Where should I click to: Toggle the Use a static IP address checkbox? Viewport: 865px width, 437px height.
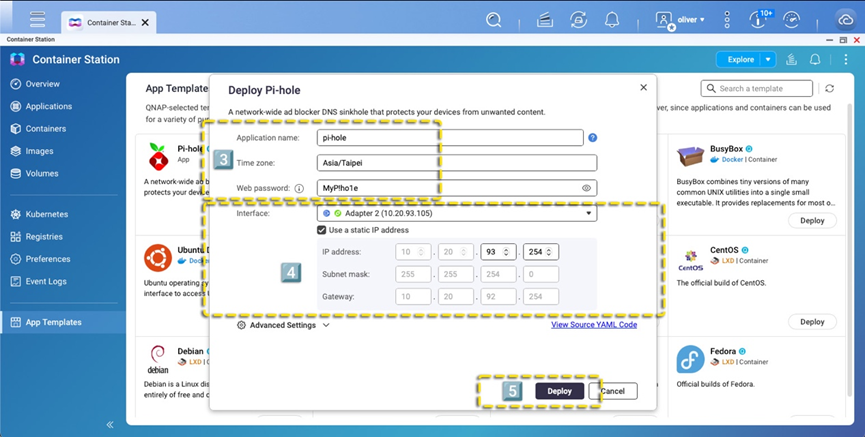click(x=322, y=230)
